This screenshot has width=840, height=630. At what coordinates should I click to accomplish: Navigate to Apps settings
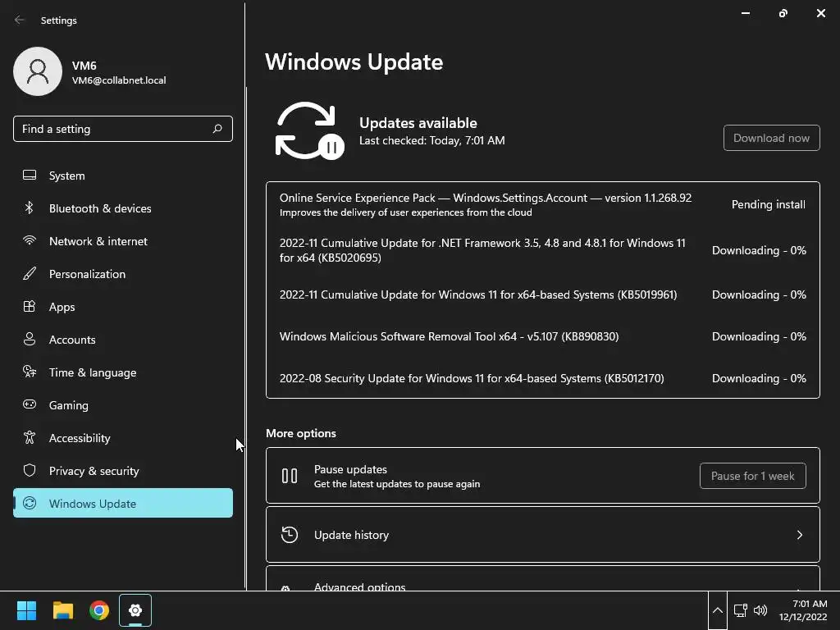(123, 307)
